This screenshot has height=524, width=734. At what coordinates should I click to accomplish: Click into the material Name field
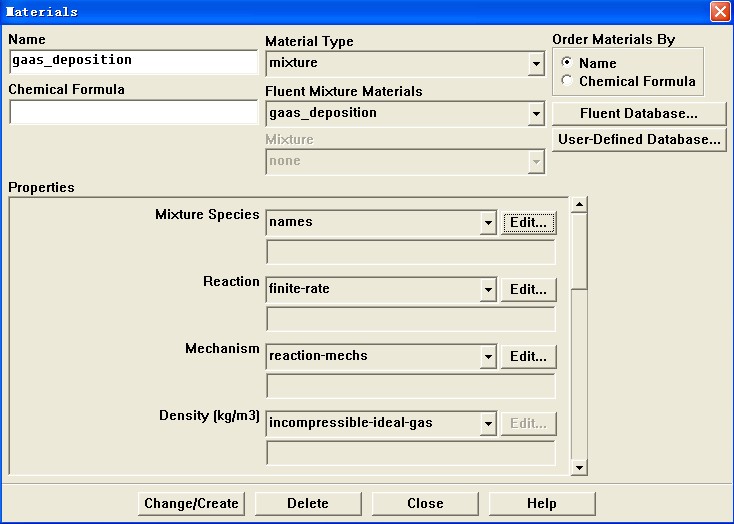133,61
